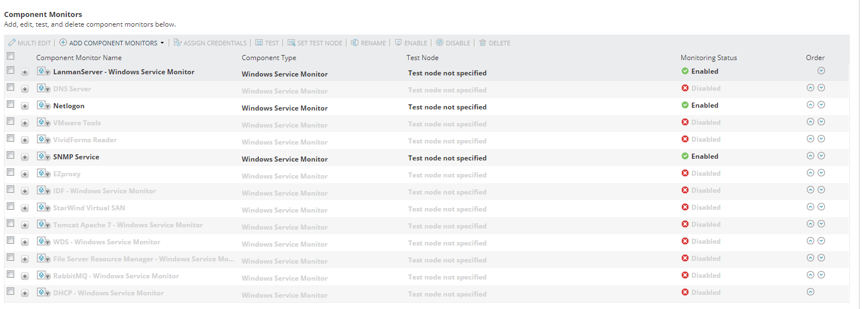Image resolution: width=868 pixels, height=309 pixels.
Task: Move DNS Server down in order
Action: tap(821, 88)
